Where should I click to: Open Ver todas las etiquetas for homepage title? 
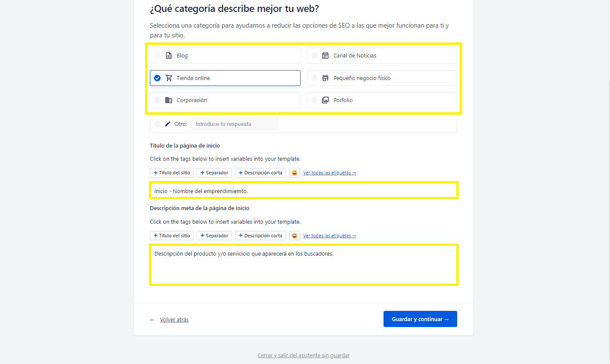click(329, 173)
